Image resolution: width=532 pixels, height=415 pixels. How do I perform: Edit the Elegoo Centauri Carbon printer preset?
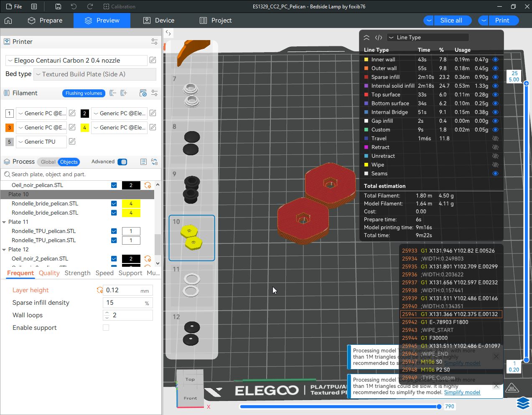pyautogui.click(x=153, y=60)
